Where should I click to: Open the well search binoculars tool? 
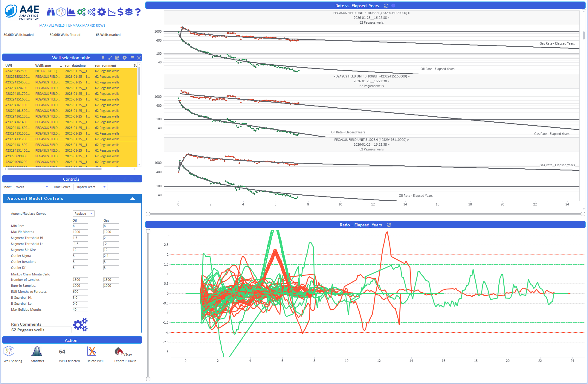tap(51, 12)
